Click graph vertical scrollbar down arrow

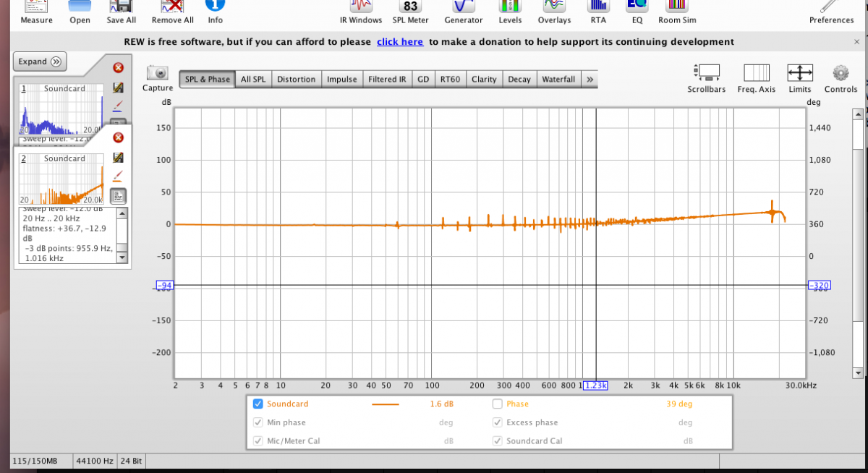click(858, 372)
